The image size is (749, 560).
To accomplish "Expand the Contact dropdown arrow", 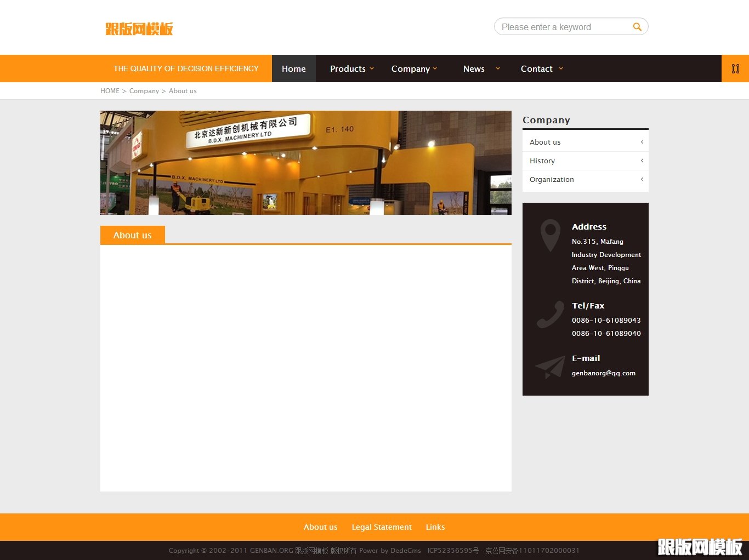I will coord(561,68).
